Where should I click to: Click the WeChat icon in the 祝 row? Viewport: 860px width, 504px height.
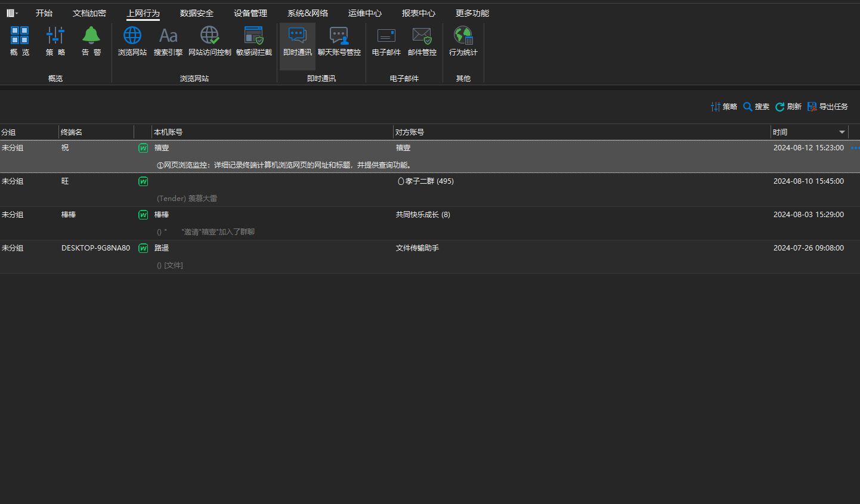[143, 148]
